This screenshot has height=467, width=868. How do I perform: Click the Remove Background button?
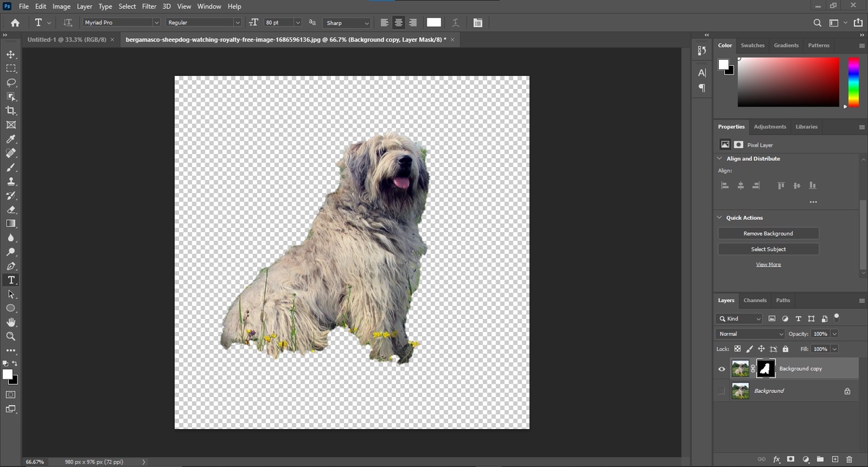[x=768, y=233]
